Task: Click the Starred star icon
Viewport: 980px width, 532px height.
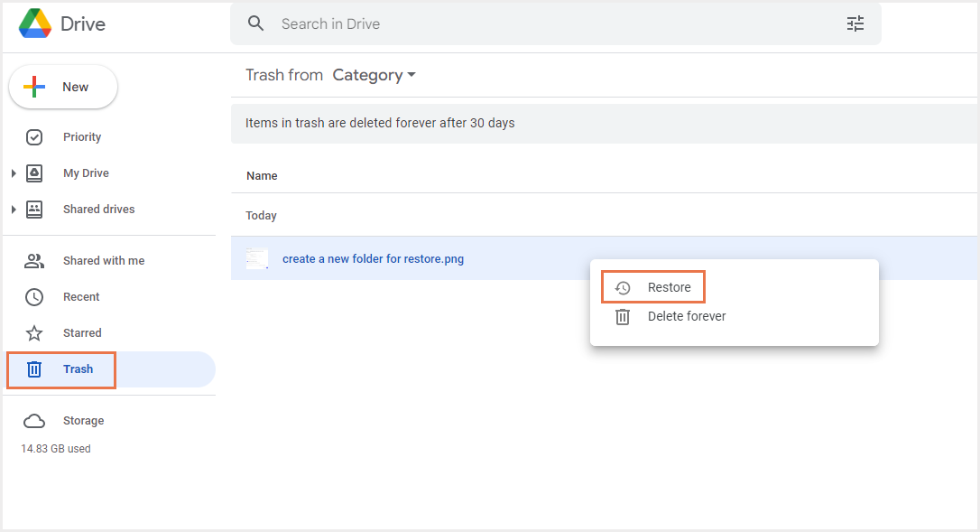Action: (x=34, y=333)
